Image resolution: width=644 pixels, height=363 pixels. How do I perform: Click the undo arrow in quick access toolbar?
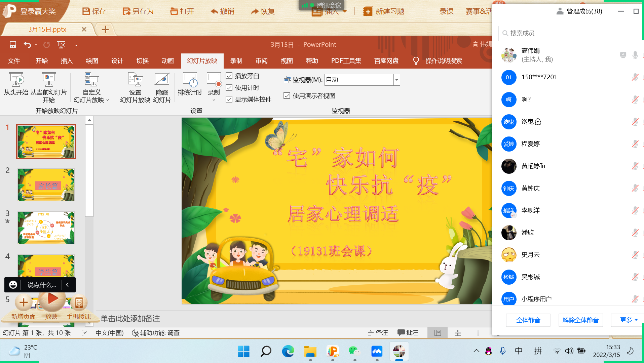tap(27, 45)
